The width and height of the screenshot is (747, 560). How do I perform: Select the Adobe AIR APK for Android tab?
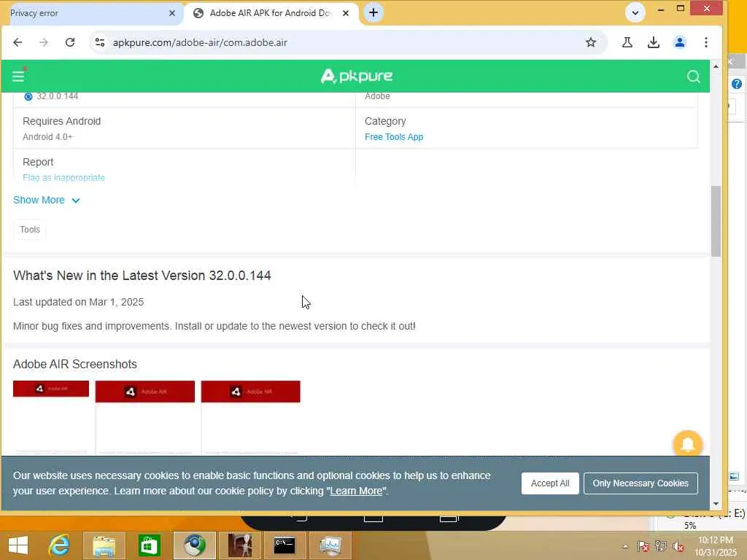tap(271, 13)
